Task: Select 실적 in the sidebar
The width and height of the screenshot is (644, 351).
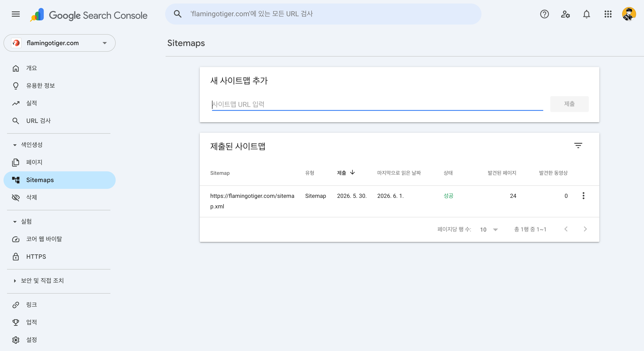Action: tap(60, 103)
